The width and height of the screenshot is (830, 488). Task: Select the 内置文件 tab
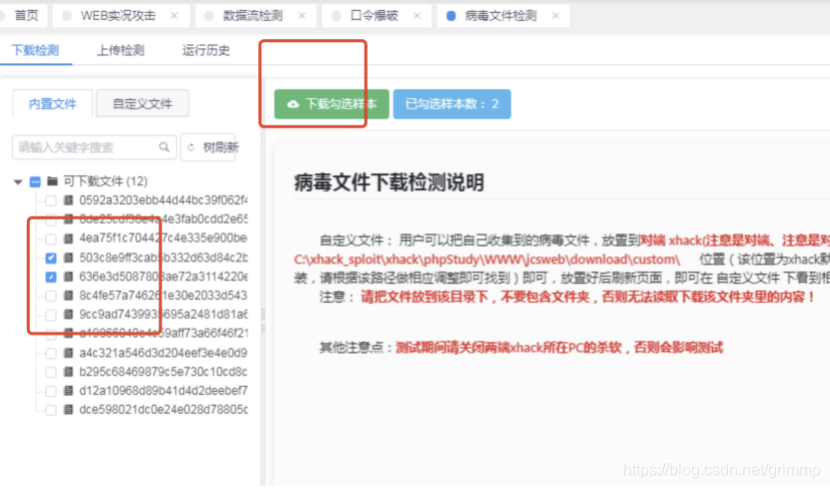click(52, 104)
